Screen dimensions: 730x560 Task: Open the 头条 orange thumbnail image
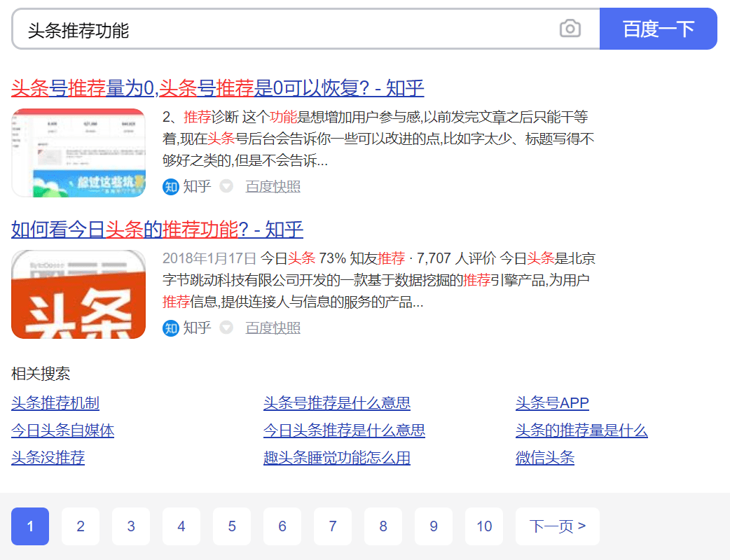coord(78,295)
